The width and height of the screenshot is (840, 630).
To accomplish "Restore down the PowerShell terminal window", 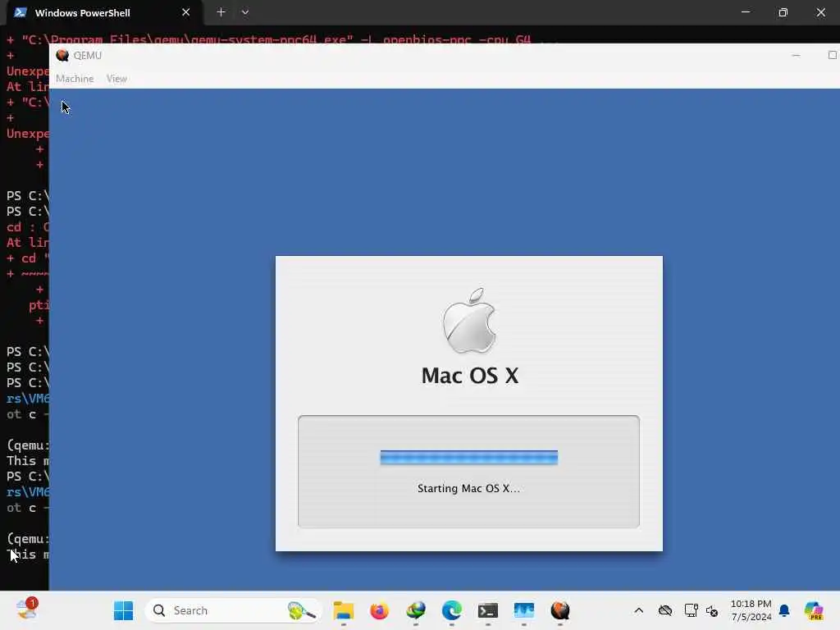I will [x=783, y=12].
